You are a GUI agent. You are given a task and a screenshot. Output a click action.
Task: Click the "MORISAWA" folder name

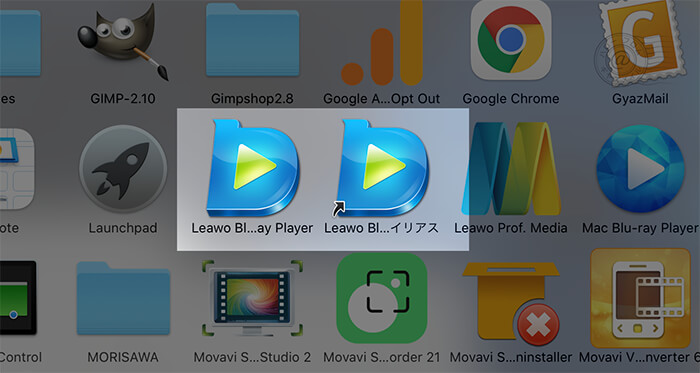click(123, 357)
